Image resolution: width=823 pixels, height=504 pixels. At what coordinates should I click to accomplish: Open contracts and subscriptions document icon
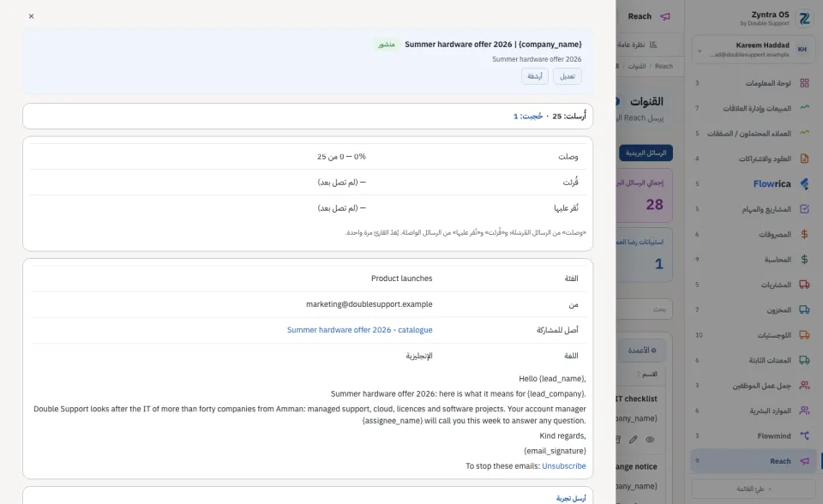[x=804, y=159]
